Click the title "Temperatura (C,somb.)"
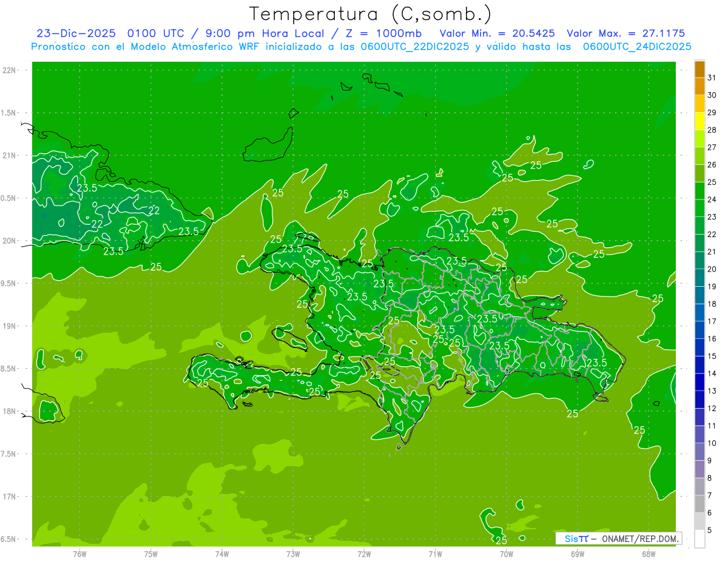 point(370,15)
